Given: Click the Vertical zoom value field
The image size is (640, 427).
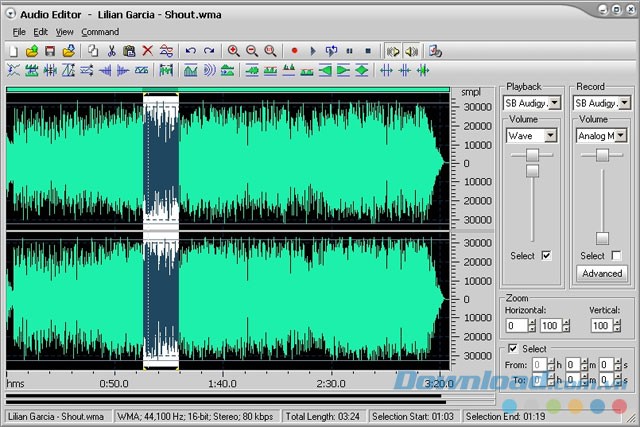Looking at the screenshot, I should 600,326.
